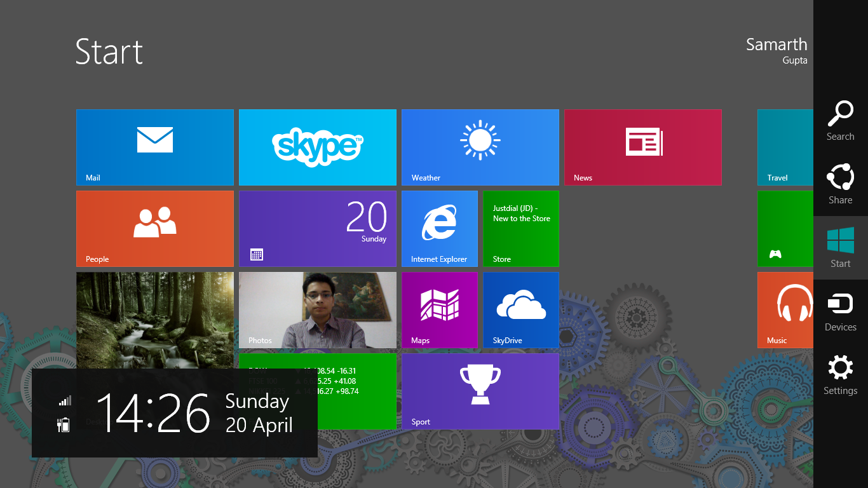Open the Store tile advertising Justdial
This screenshot has height=488, width=868.
point(521,229)
